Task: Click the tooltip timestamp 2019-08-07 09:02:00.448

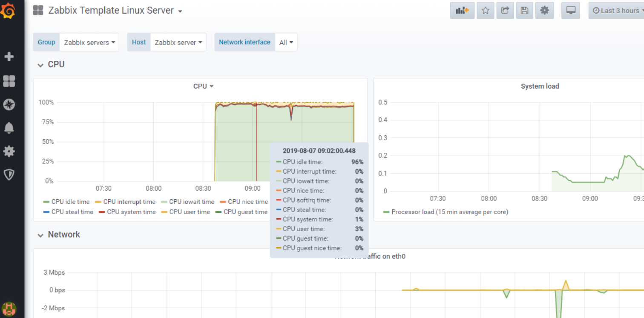Action: (319, 151)
